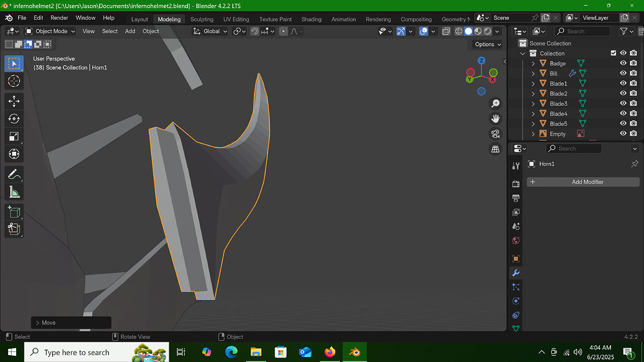
Task: Expand the Blade2 object tree
Action: point(533,93)
